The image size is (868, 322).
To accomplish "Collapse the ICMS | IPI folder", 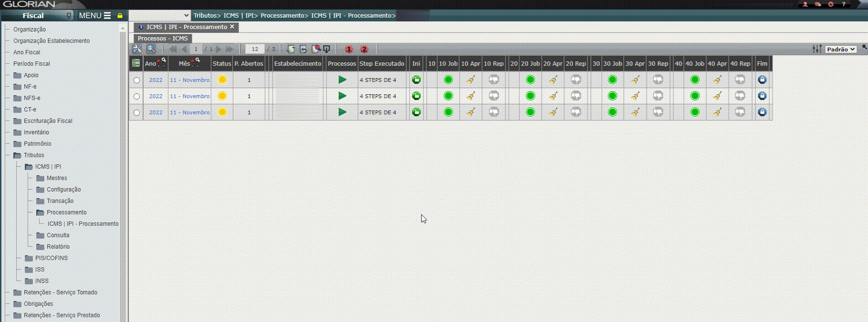I will [29, 167].
